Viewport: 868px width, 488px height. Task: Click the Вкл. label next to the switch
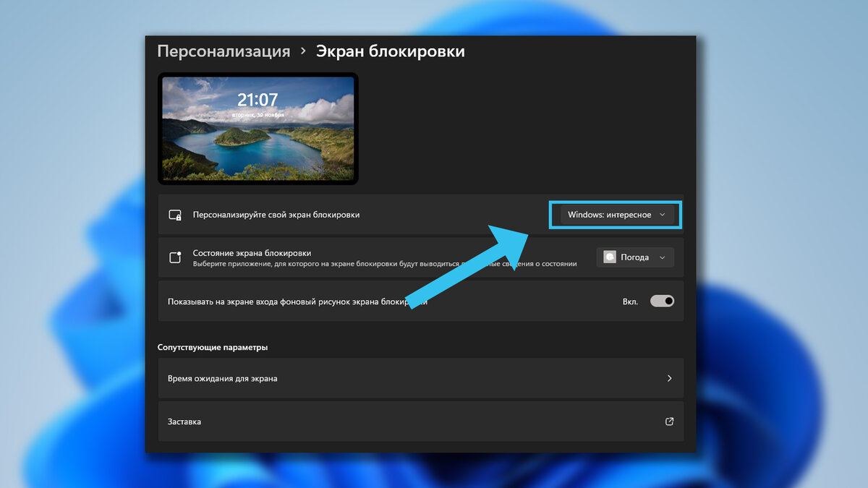[x=630, y=301]
